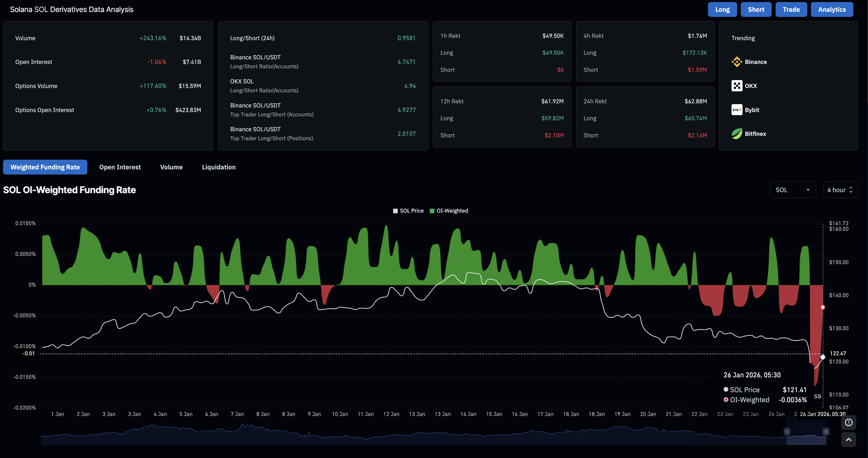
Task: Toggle the green OI-Weighted legend color box
Action: (432, 211)
